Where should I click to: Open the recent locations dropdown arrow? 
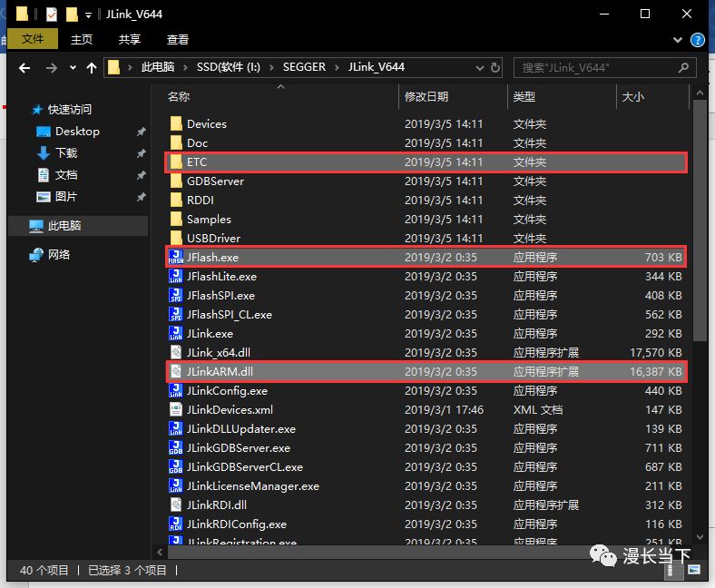click(72, 68)
